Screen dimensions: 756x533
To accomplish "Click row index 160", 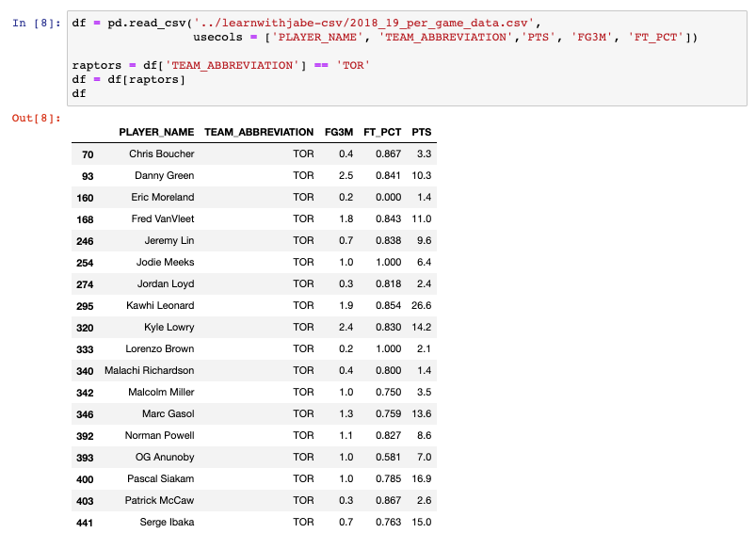I will tap(85, 199).
